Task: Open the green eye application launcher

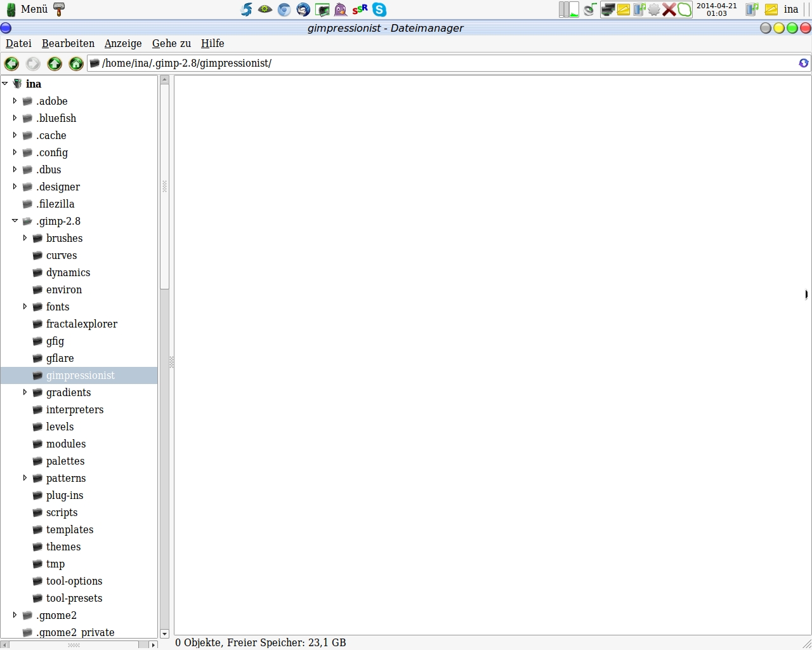Action: (265, 10)
